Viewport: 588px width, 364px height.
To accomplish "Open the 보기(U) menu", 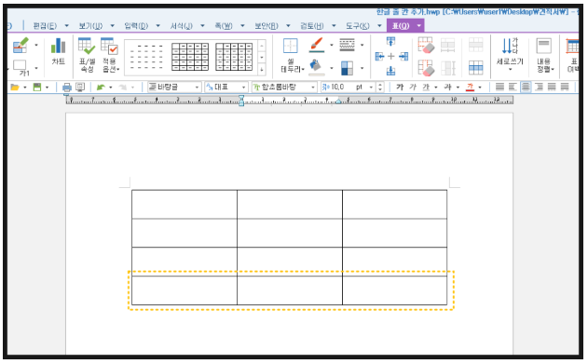I will coord(90,26).
